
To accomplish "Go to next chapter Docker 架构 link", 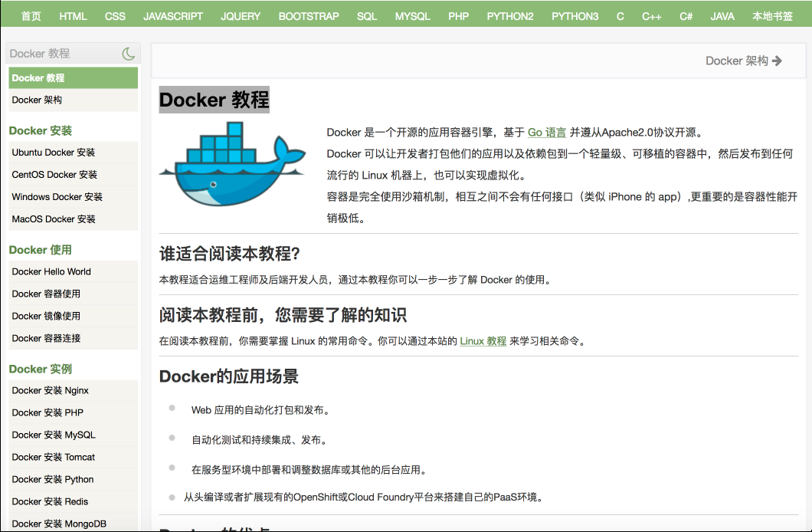I will pos(744,61).
